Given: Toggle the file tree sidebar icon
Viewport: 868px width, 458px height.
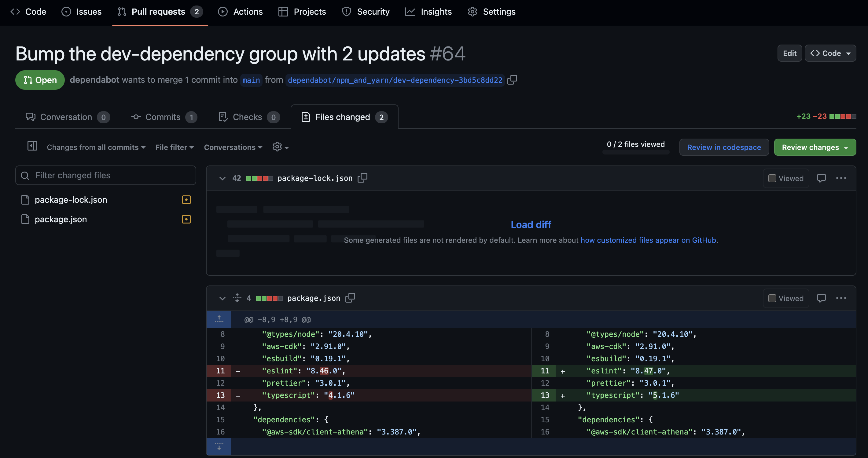Looking at the screenshot, I should pos(32,146).
